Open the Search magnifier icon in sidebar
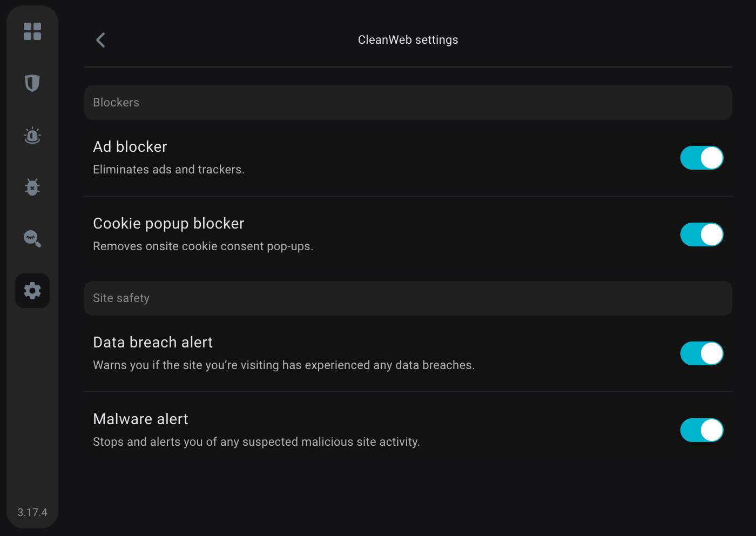The image size is (756, 536). click(x=32, y=239)
